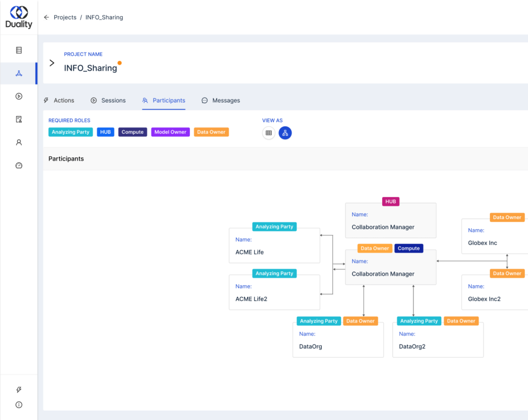Select the Model Owner role badge
Image resolution: width=528 pixels, height=420 pixels.
coord(170,132)
